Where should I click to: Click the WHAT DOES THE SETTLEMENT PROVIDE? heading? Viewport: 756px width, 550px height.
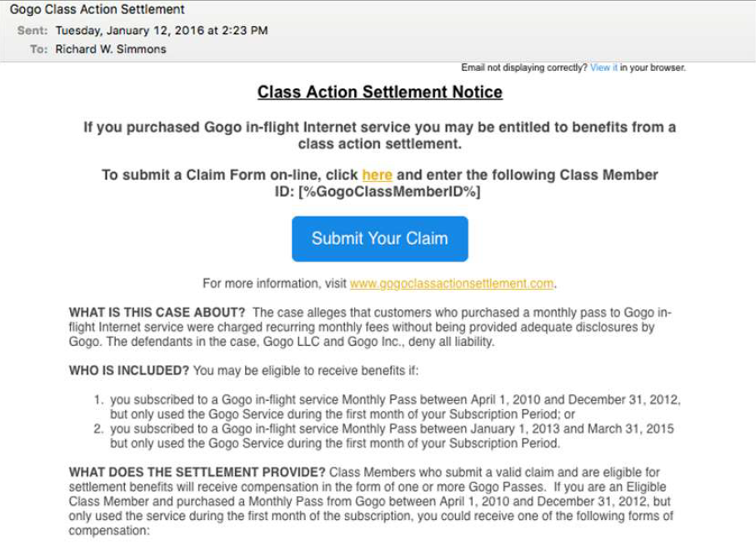pos(198,472)
